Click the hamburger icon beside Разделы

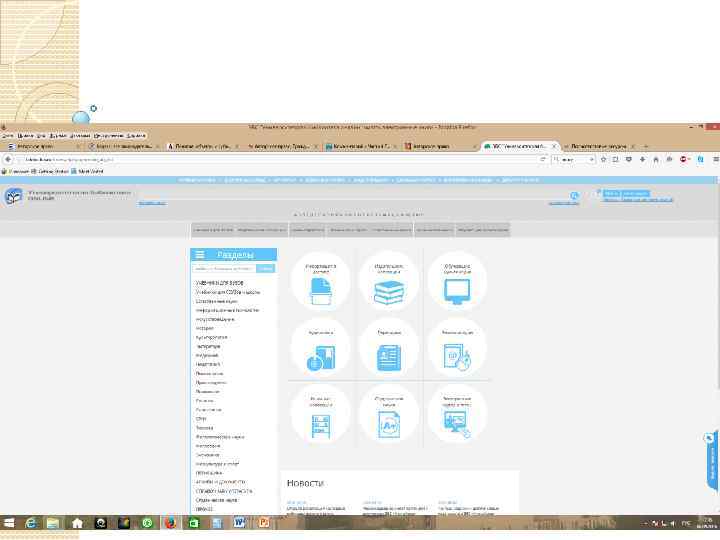[x=200, y=254]
